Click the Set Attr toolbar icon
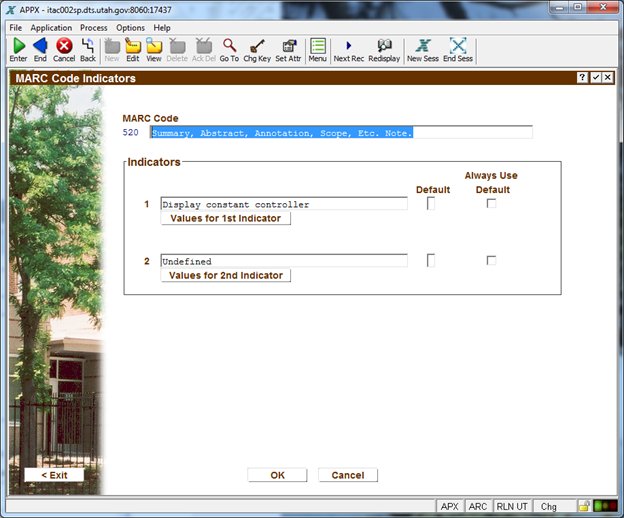Screen dimensions: 624x518 click(x=288, y=46)
